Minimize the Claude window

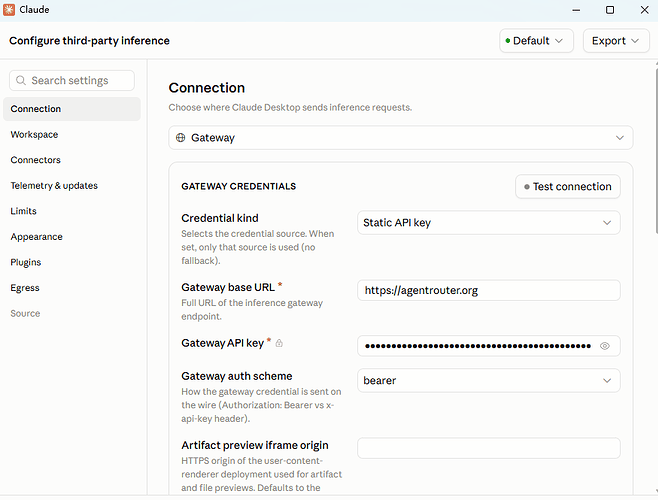pyautogui.click(x=576, y=10)
